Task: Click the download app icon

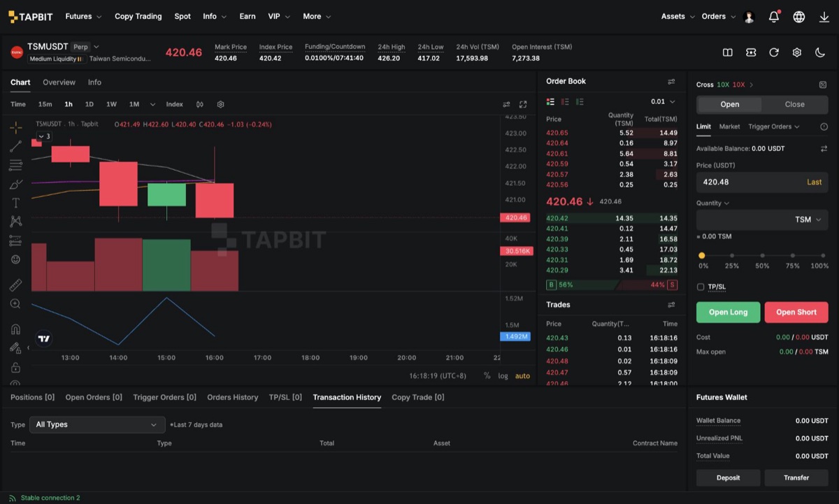Action: point(824,17)
